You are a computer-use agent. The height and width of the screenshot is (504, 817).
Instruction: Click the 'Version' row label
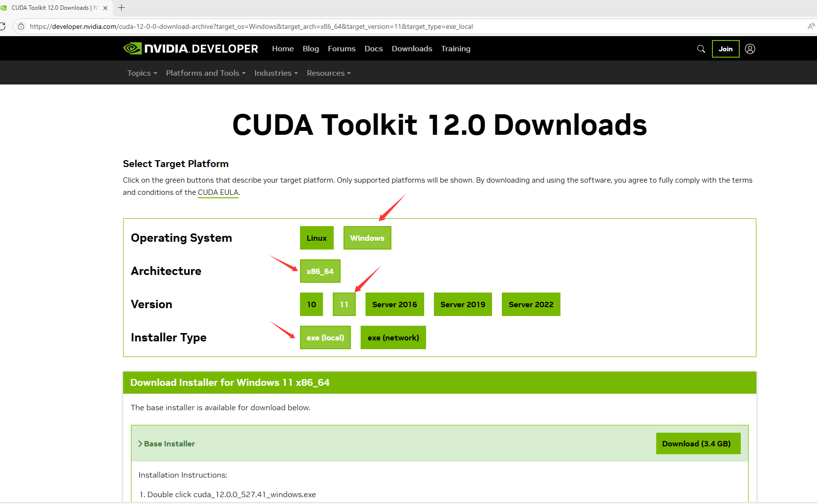click(151, 304)
